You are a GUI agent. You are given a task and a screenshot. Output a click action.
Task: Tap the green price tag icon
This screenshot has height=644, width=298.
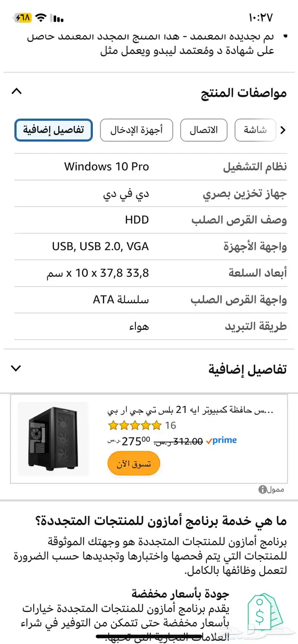(x=265, y=613)
